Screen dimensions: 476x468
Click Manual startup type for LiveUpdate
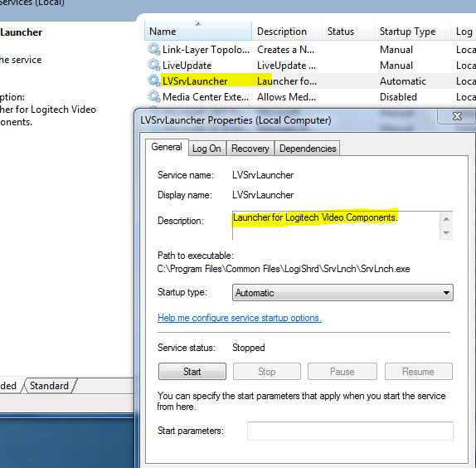(x=396, y=66)
